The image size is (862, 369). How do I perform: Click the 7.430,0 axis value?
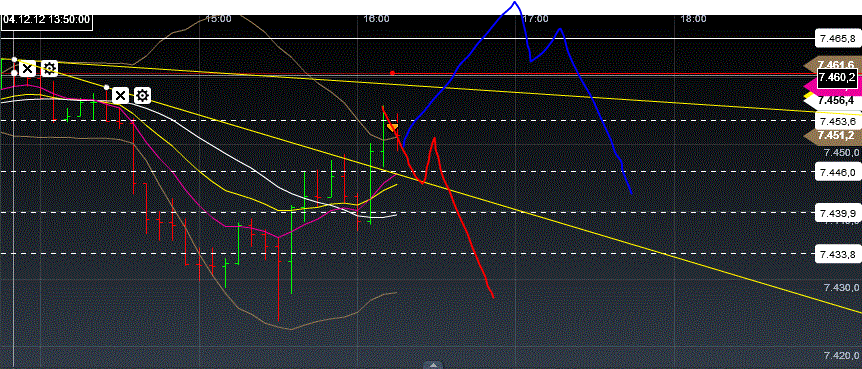pyautogui.click(x=841, y=288)
